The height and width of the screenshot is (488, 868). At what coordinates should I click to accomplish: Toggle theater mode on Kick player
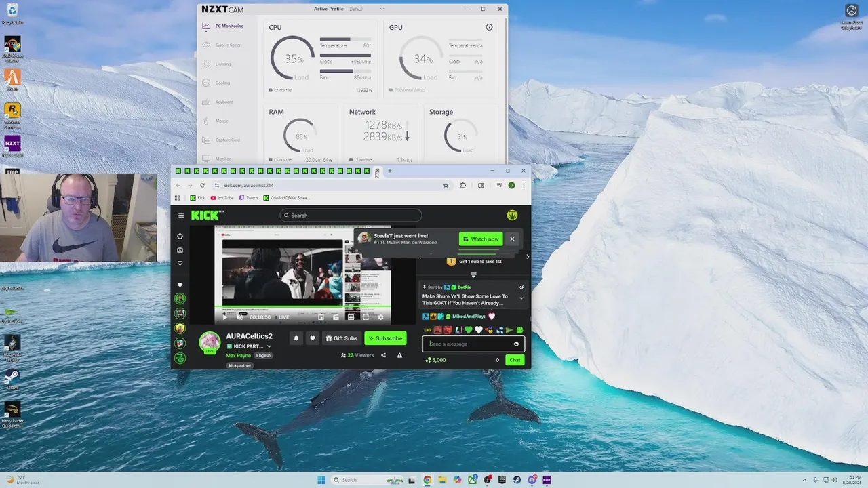point(351,317)
